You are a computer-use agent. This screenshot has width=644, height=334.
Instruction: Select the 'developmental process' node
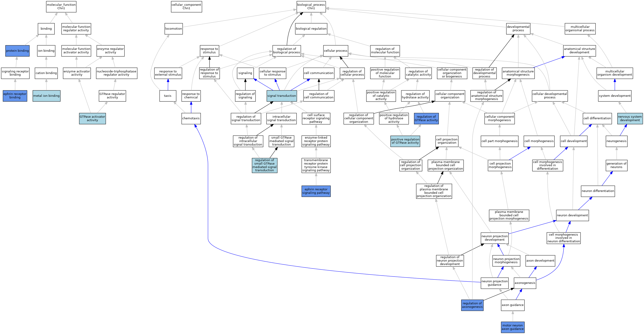click(518, 29)
